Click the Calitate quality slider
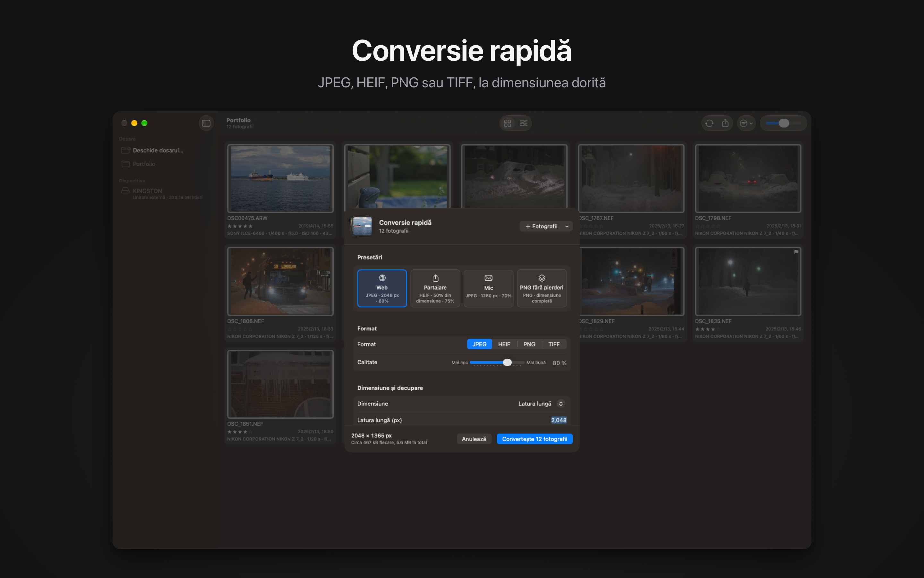The height and width of the screenshot is (578, 924). click(x=497, y=363)
